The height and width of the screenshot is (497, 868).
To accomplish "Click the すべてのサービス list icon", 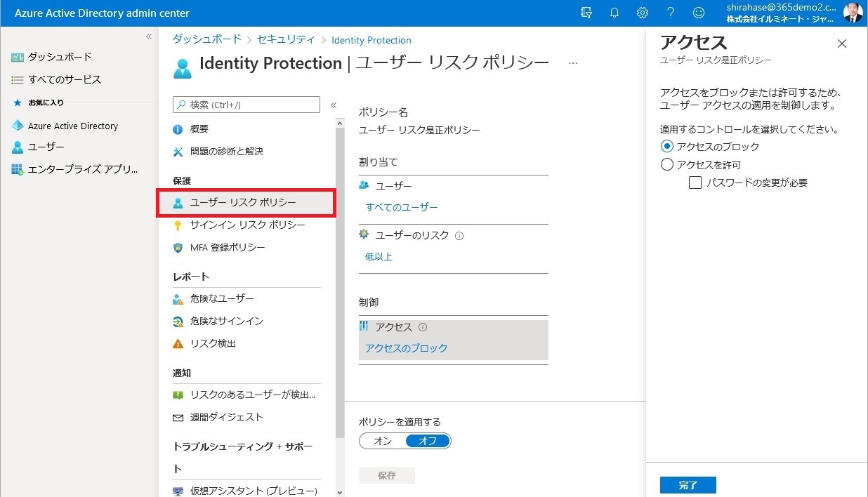I will click(18, 80).
